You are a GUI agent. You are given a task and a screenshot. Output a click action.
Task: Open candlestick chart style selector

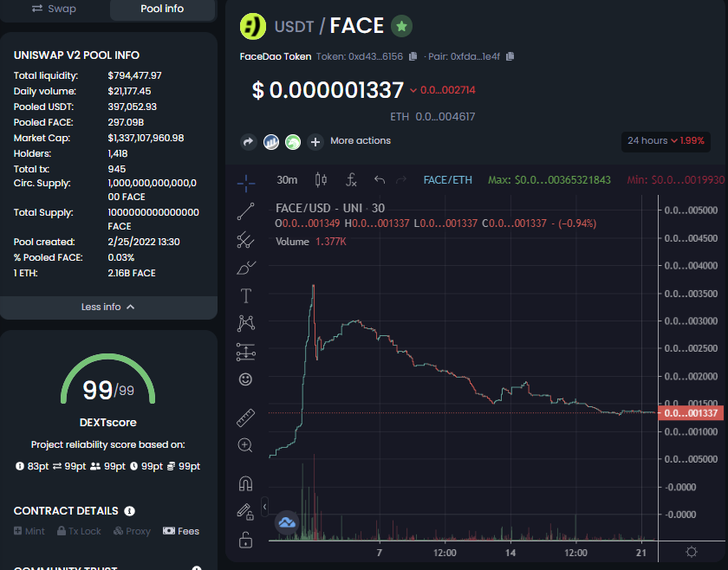[321, 179]
